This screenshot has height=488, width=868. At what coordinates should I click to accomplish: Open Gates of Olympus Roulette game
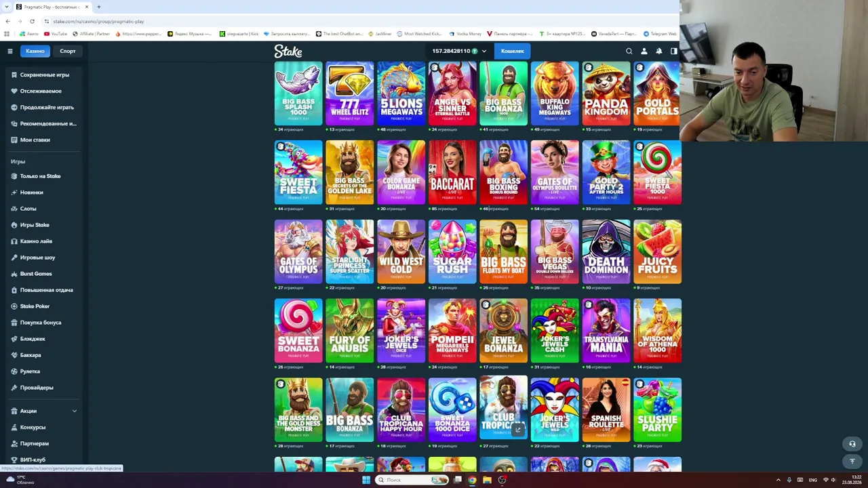(555, 172)
